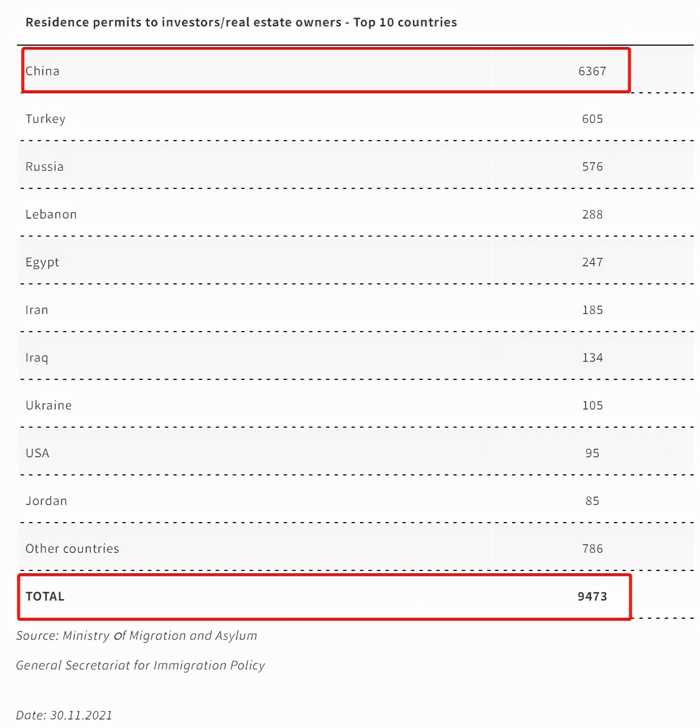Click the Date 30.11.2021 text

coord(64,715)
